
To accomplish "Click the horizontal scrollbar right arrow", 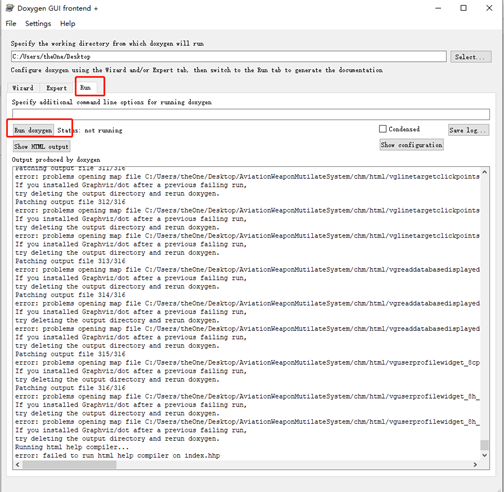I will coord(475,464).
